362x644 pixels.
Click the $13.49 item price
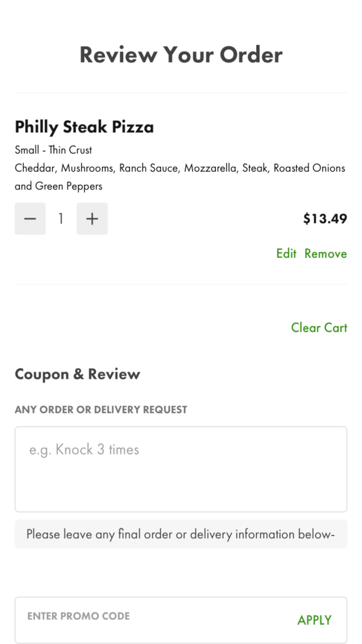pos(325,218)
